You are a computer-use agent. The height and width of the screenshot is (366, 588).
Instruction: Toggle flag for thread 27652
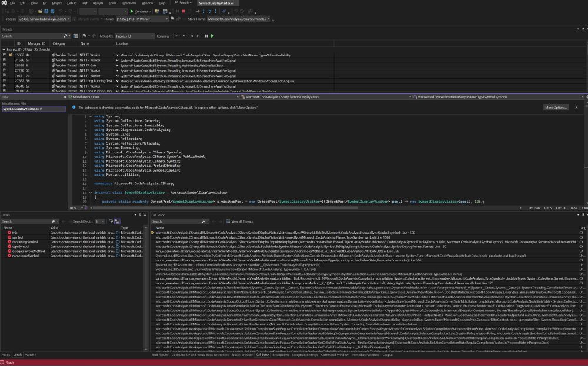(x=4, y=81)
